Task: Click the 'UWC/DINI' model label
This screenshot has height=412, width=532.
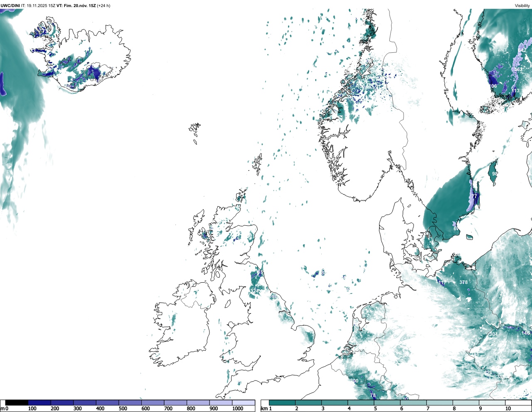Action: click(10, 5)
